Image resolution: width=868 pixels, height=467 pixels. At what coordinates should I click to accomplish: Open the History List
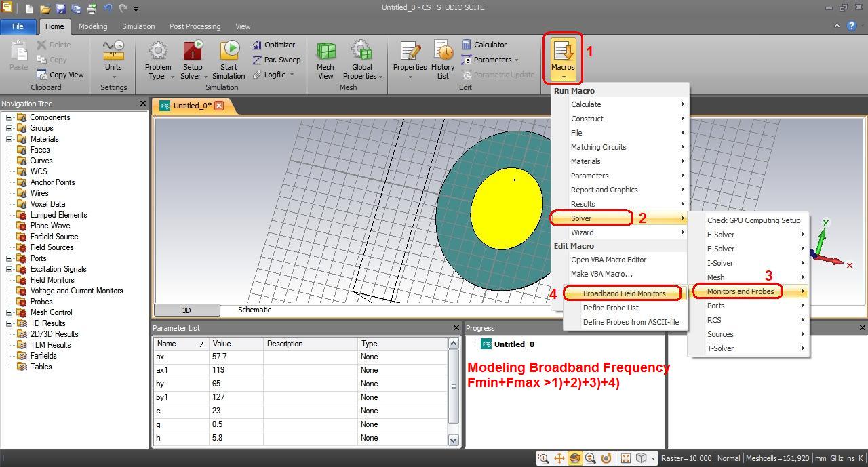click(443, 60)
